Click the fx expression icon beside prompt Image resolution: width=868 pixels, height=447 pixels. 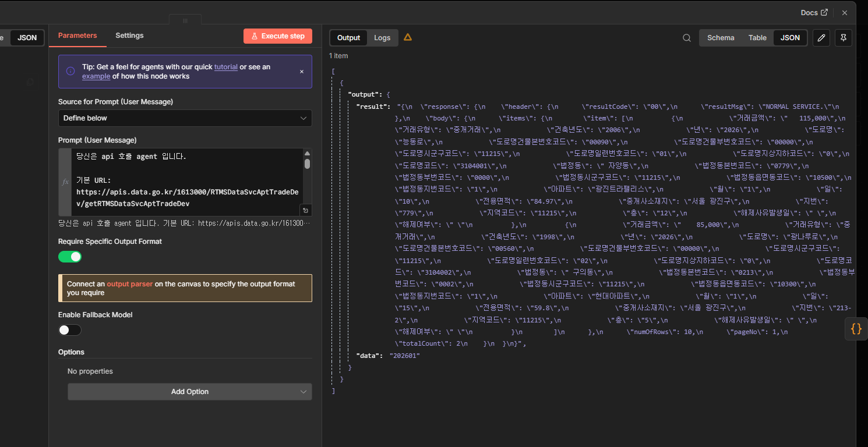tap(65, 182)
